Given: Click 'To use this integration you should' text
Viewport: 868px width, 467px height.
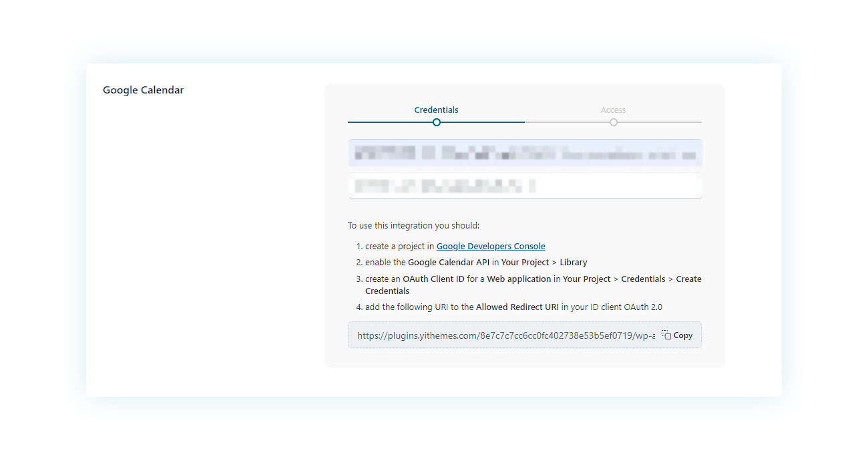Looking at the screenshot, I should 413,226.
